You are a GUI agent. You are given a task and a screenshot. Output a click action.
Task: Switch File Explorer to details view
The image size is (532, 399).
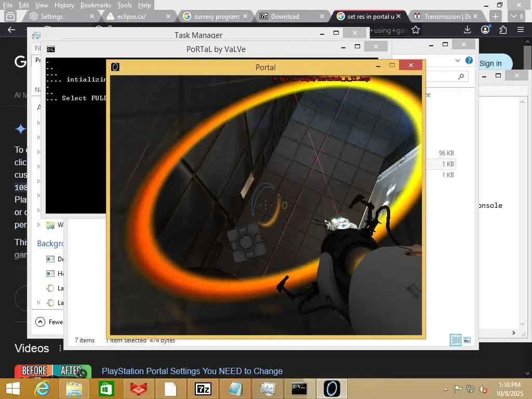[455, 340]
